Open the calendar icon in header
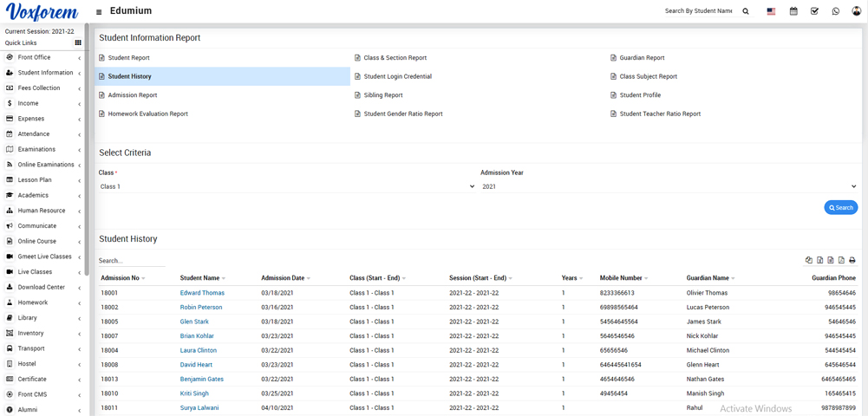 793,11
